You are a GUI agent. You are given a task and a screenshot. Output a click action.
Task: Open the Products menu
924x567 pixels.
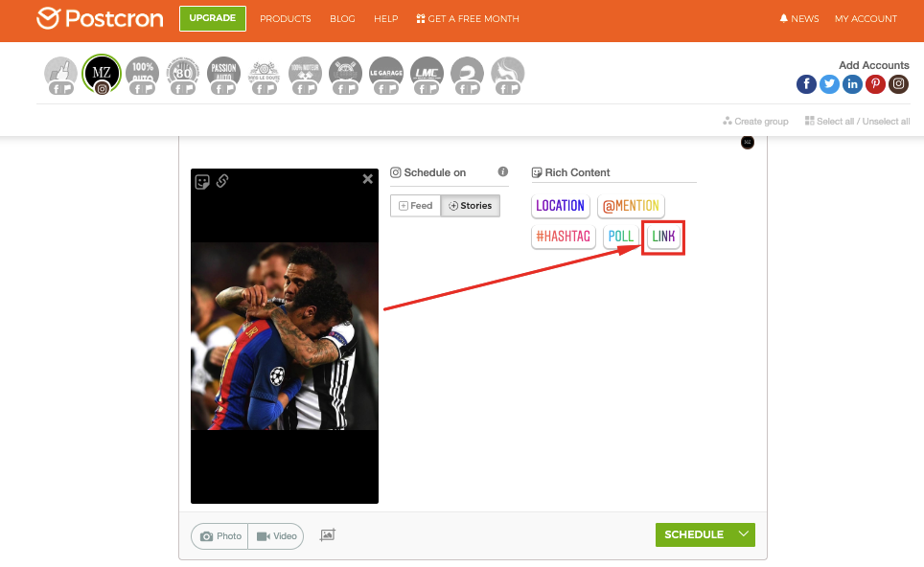[x=285, y=18]
